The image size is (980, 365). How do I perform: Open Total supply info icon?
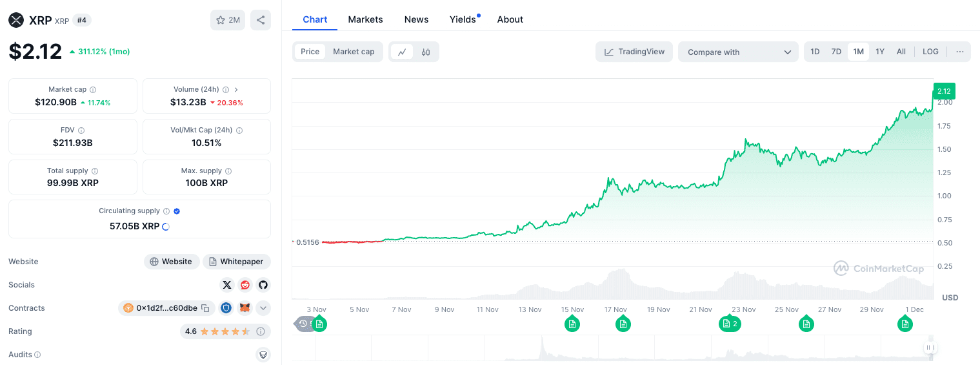point(95,171)
